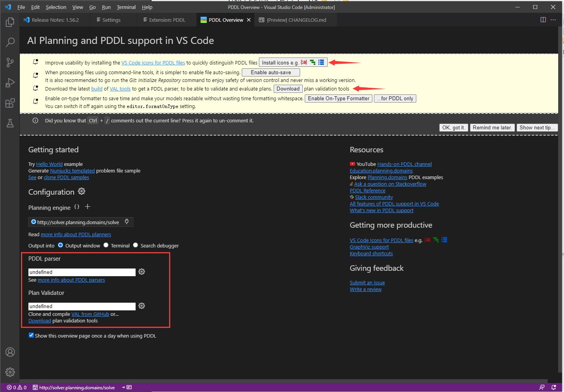Open the Extensions view
Image resolution: width=564 pixels, height=392 pixels.
[x=10, y=103]
